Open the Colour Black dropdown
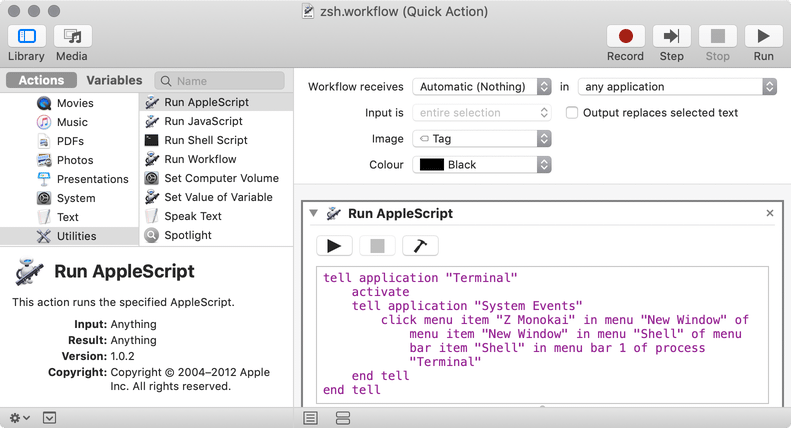This screenshot has height=428, width=791. coord(482,165)
